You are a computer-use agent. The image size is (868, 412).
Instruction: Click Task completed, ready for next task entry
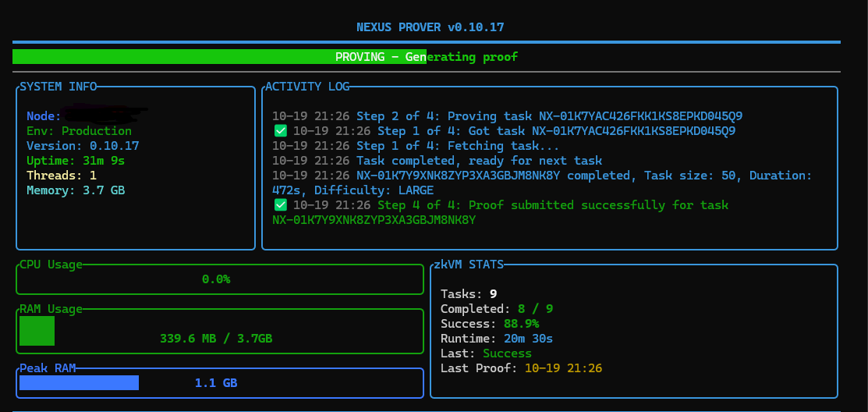[437, 161]
